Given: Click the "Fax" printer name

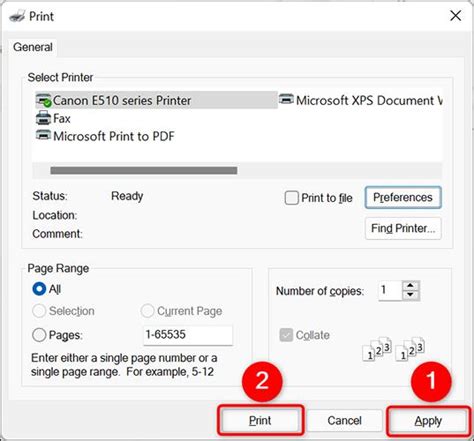Looking at the screenshot, I should click(62, 119).
